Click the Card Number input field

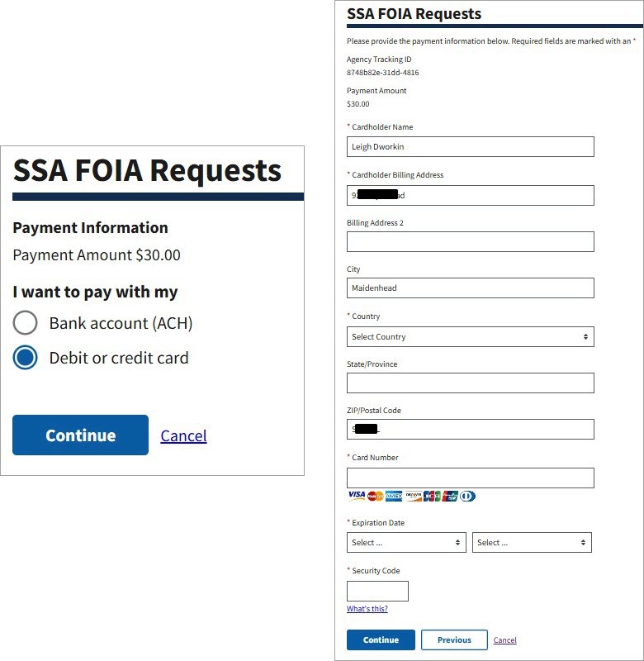point(471,478)
